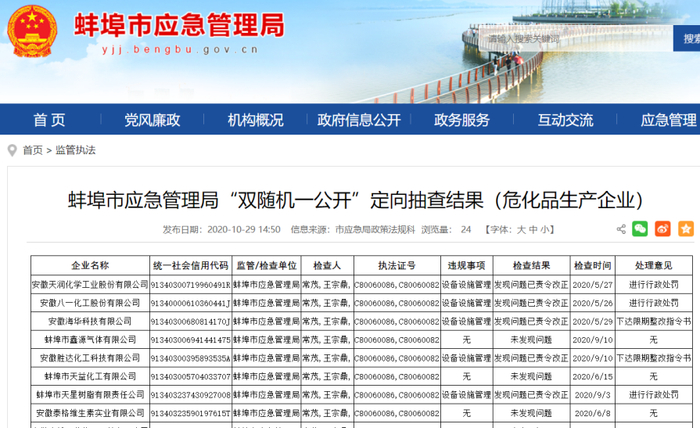Set font size to 中
This screenshot has width=700, height=428.
pyautogui.click(x=533, y=230)
